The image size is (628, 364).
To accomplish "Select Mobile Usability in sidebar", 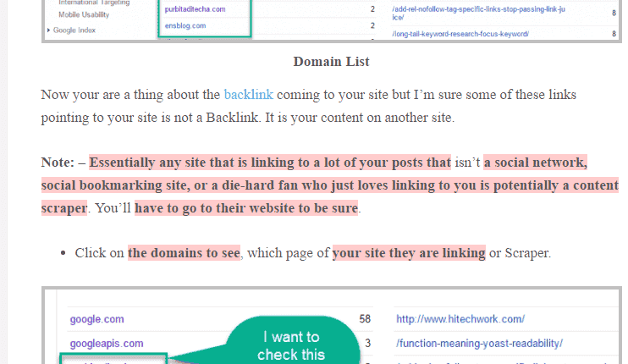I will [x=84, y=15].
